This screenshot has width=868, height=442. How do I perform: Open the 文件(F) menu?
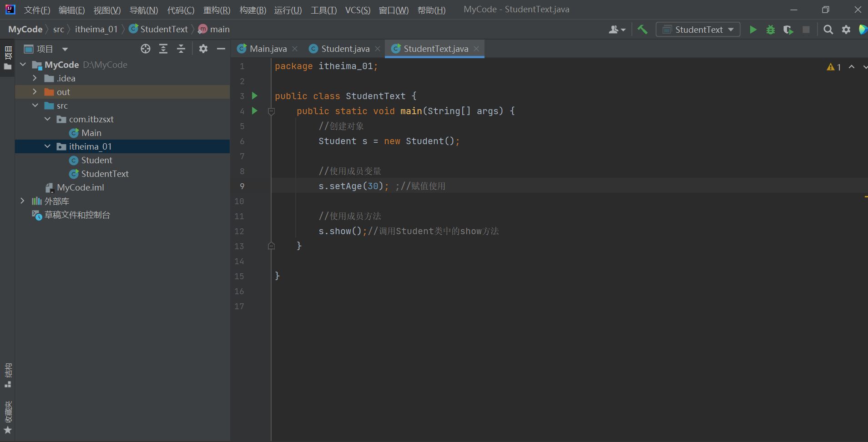click(x=37, y=10)
